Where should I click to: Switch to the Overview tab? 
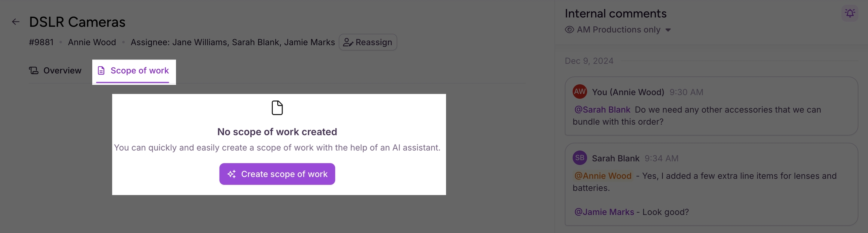(x=55, y=70)
